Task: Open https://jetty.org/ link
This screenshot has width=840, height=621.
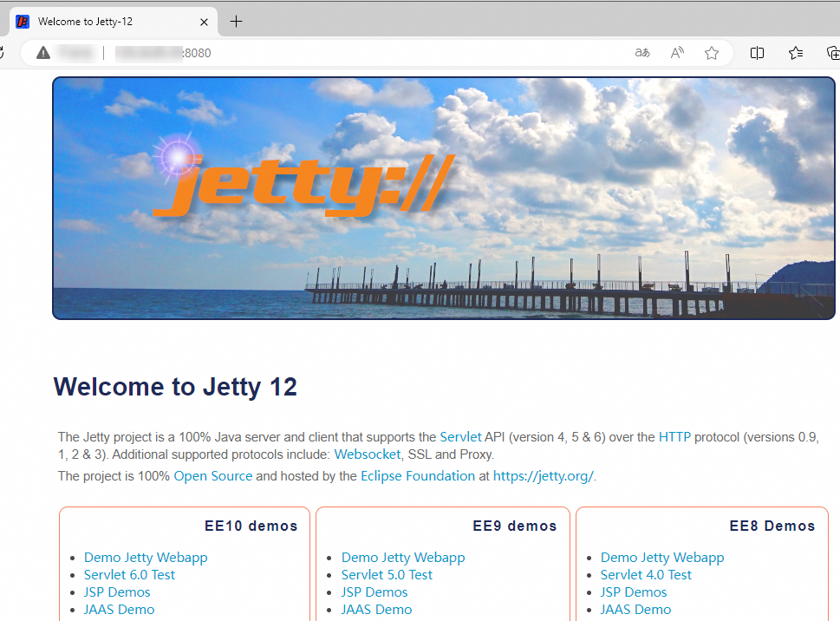Action: pyautogui.click(x=543, y=475)
